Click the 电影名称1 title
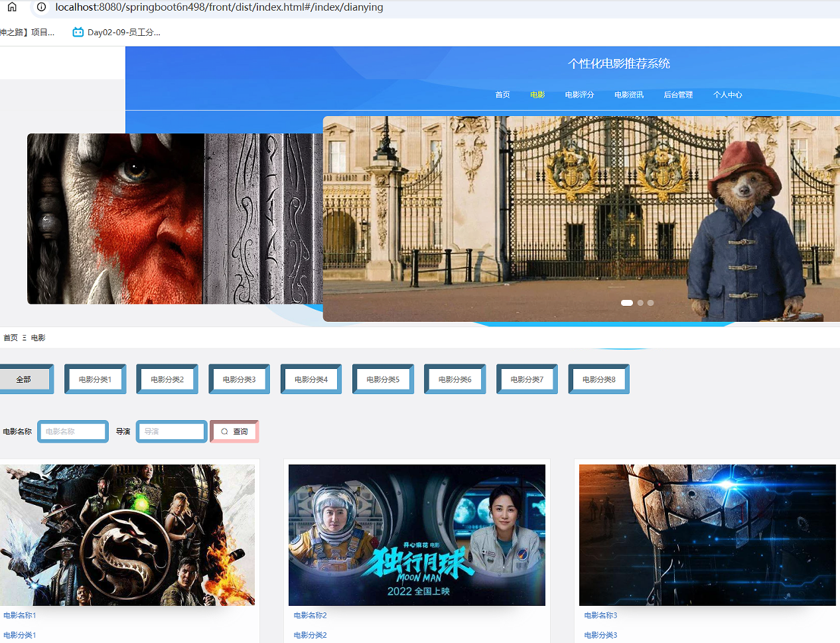 point(20,615)
